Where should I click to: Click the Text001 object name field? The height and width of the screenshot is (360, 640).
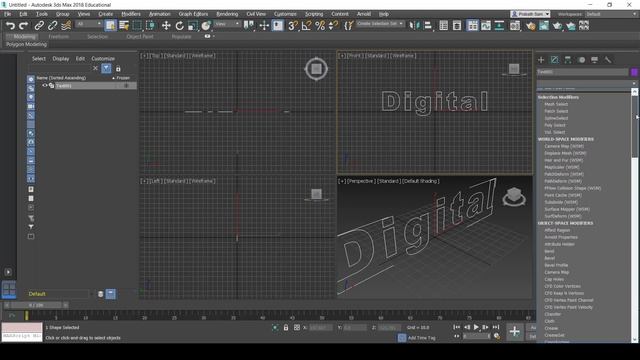[x=582, y=72]
